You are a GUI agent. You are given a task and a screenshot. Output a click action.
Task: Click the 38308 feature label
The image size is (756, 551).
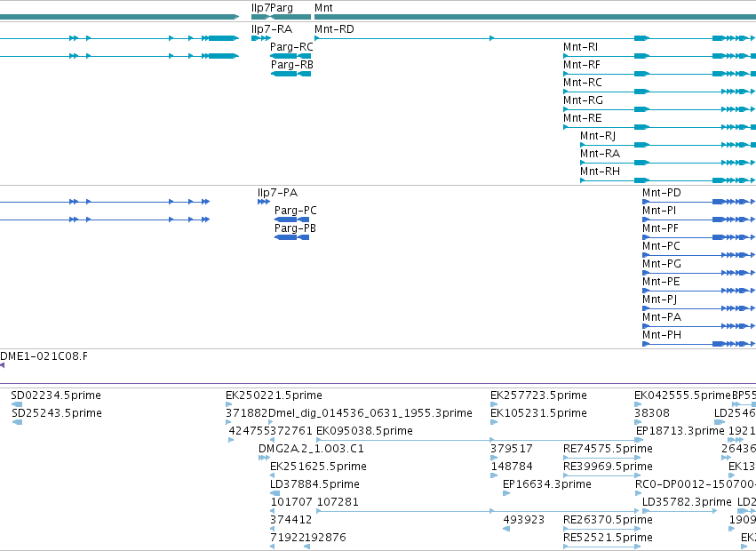click(652, 413)
